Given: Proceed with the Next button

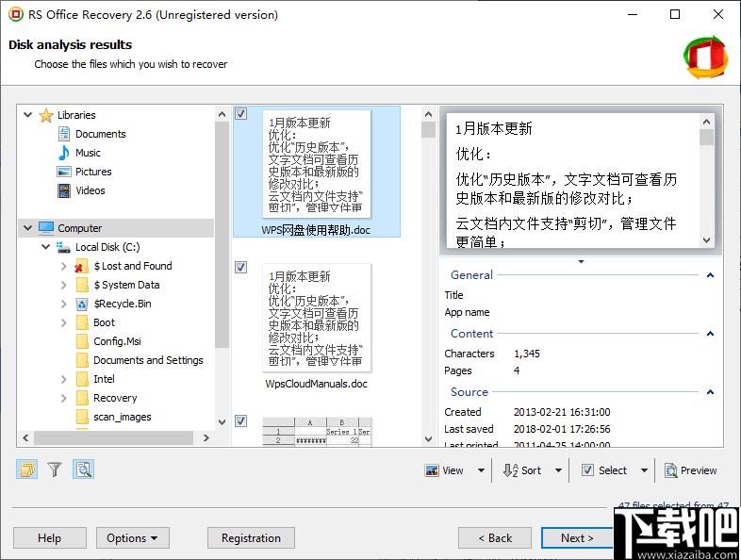Looking at the screenshot, I should tap(577, 538).
